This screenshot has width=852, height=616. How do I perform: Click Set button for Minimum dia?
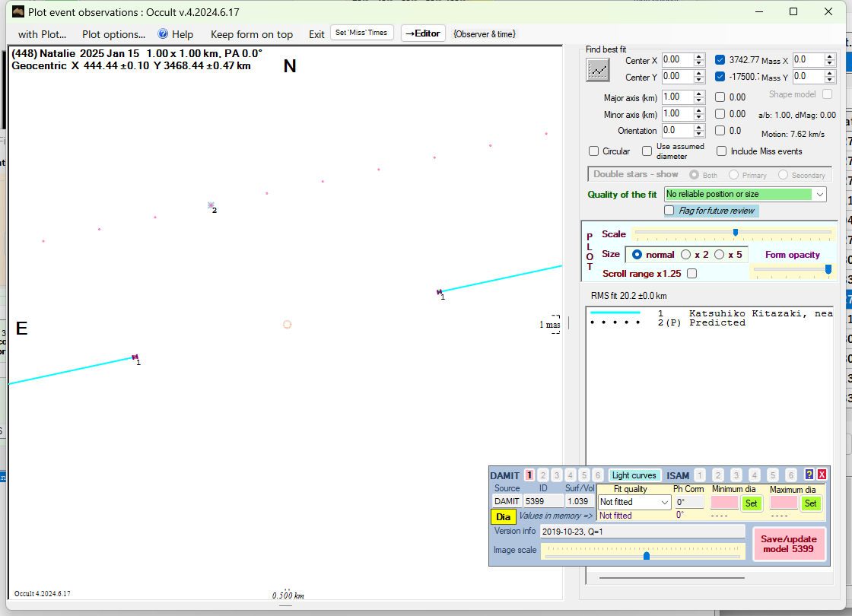pos(751,503)
